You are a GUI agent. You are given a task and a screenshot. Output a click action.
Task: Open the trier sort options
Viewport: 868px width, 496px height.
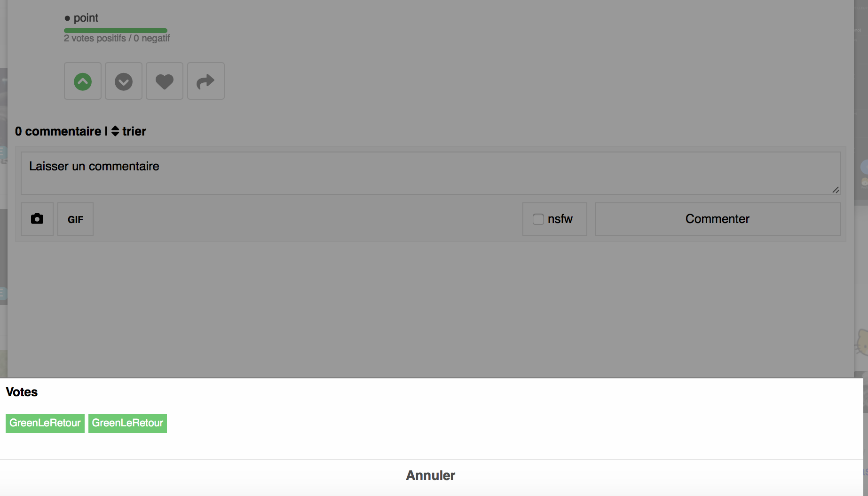click(x=134, y=131)
